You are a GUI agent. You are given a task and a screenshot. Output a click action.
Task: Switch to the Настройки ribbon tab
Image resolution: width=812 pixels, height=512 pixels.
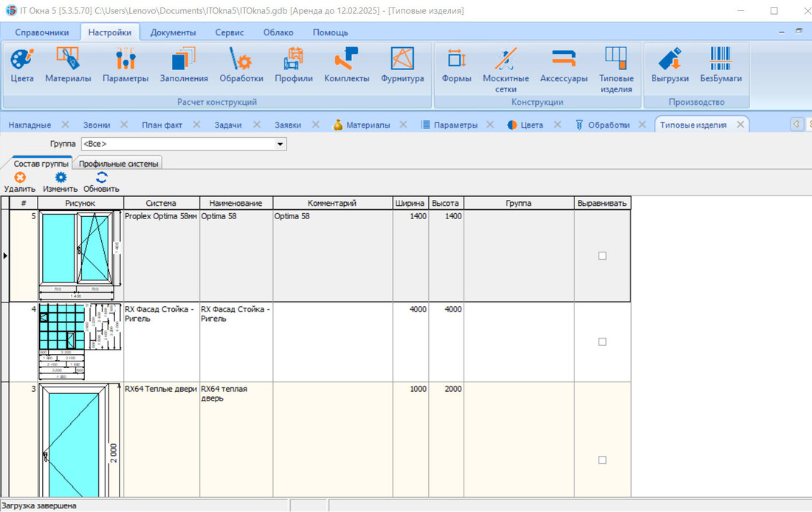click(x=110, y=32)
